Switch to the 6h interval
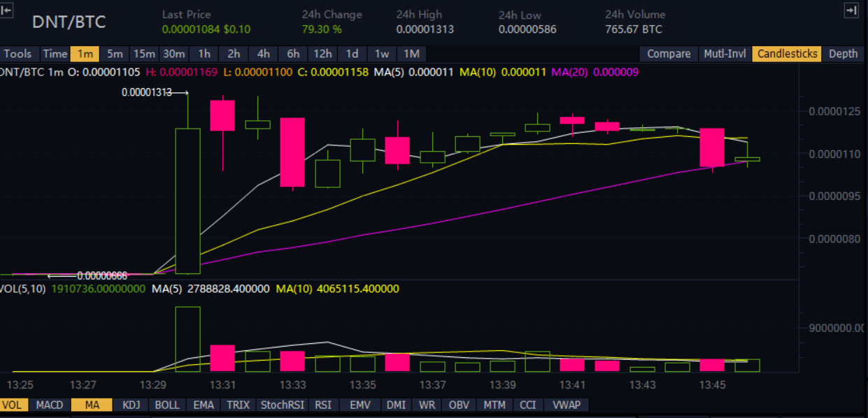868x418 pixels. 292,54
